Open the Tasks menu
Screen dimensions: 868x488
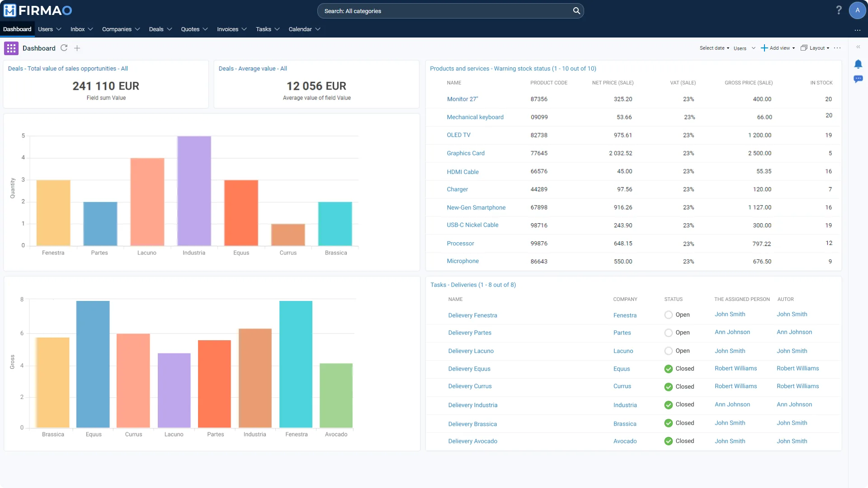(268, 29)
